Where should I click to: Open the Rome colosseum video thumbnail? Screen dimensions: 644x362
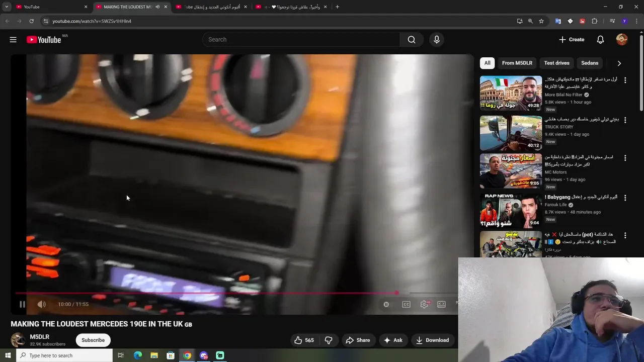tap(511, 93)
